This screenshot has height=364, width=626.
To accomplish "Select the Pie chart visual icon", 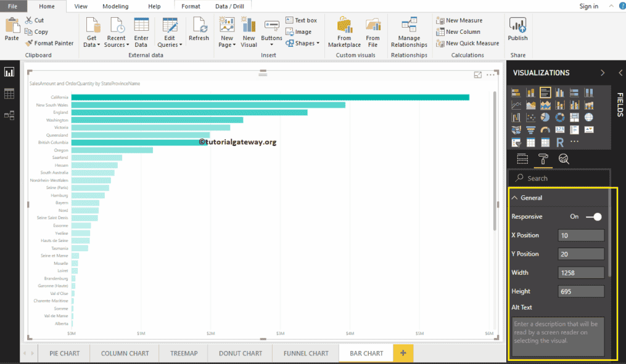I will (x=546, y=117).
